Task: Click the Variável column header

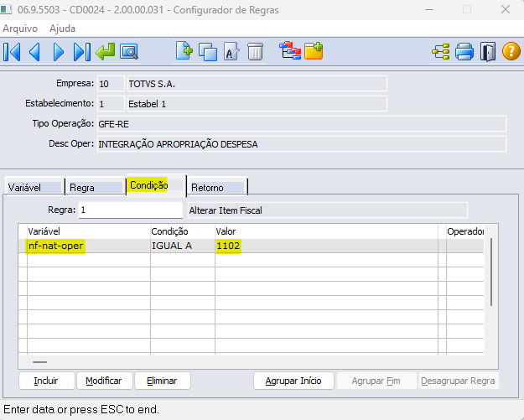Action: [x=89, y=231]
